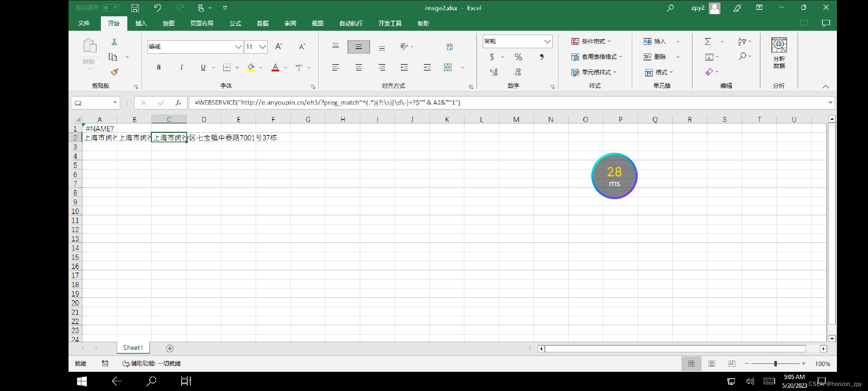Toggle middle vertical alignment
This screenshot has width=868, height=391.
click(358, 47)
